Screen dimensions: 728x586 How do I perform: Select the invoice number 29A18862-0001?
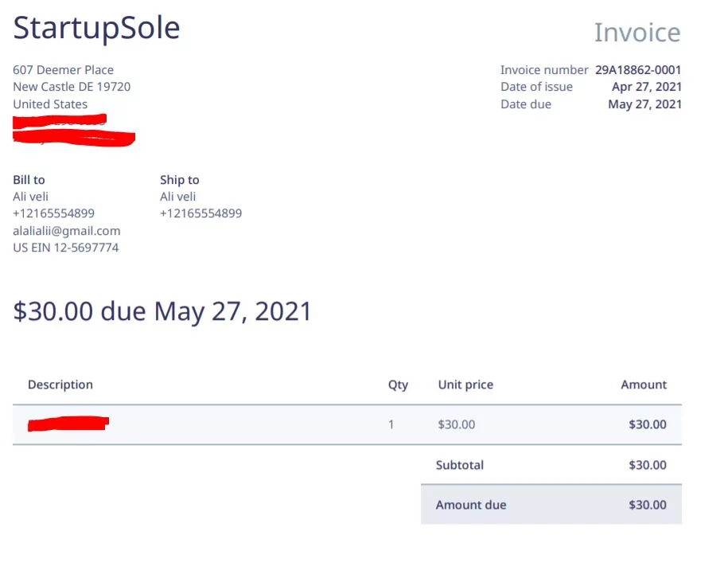pyautogui.click(x=638, y=70)
